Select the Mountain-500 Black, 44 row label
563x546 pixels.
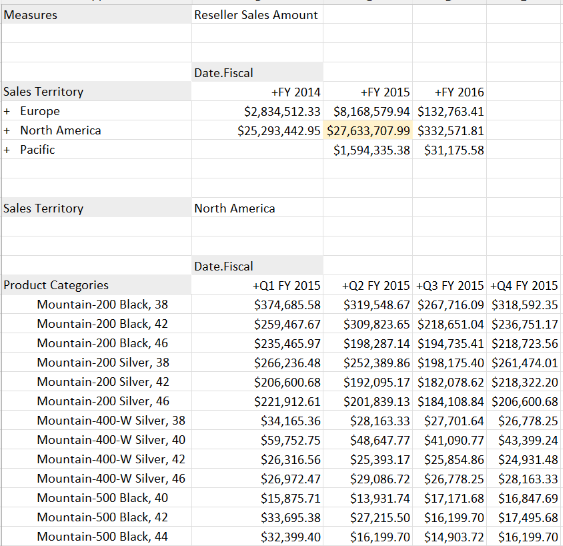(x=102, y=537)
